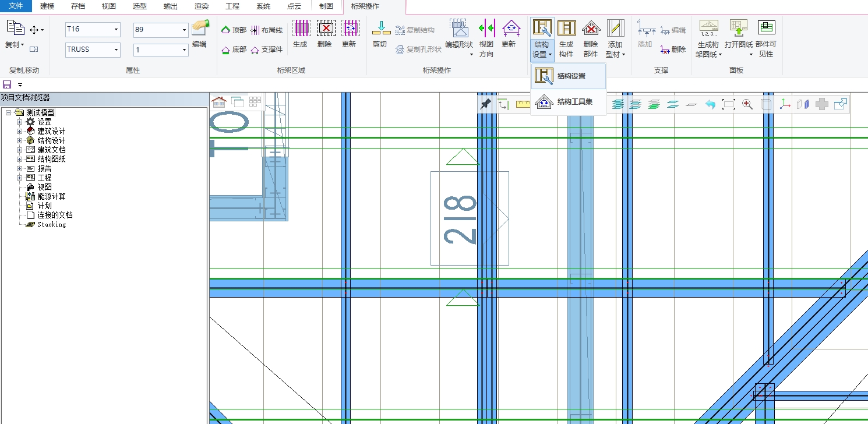The image size is (868, 424).
Task: Expand the 建筑设计 tree node
Action: point(19,131)
